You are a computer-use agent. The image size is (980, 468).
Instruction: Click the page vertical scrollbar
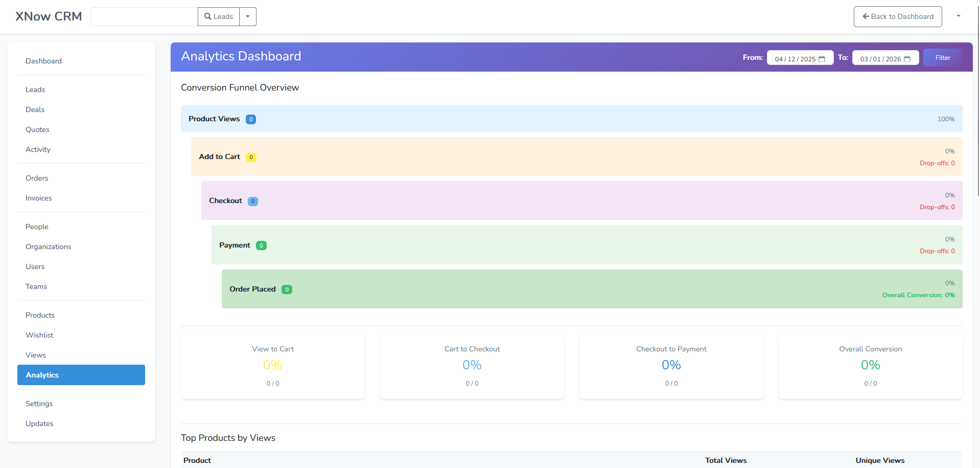pos(978,102)
